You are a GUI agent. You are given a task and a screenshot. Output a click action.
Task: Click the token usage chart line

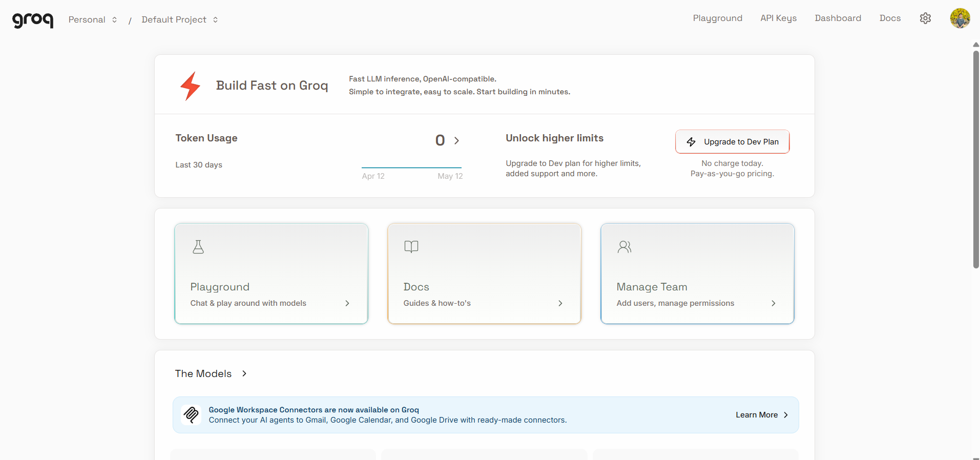(411, 168)
